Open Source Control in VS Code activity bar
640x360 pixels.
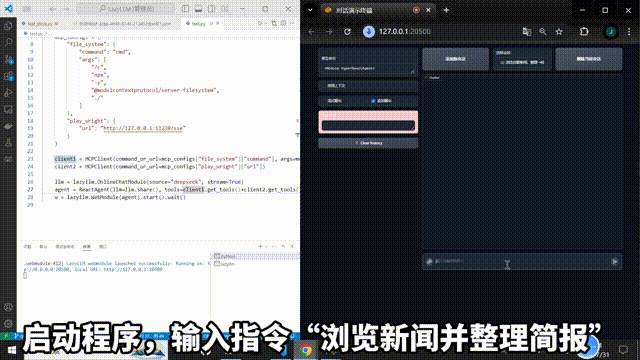point(8,59)
